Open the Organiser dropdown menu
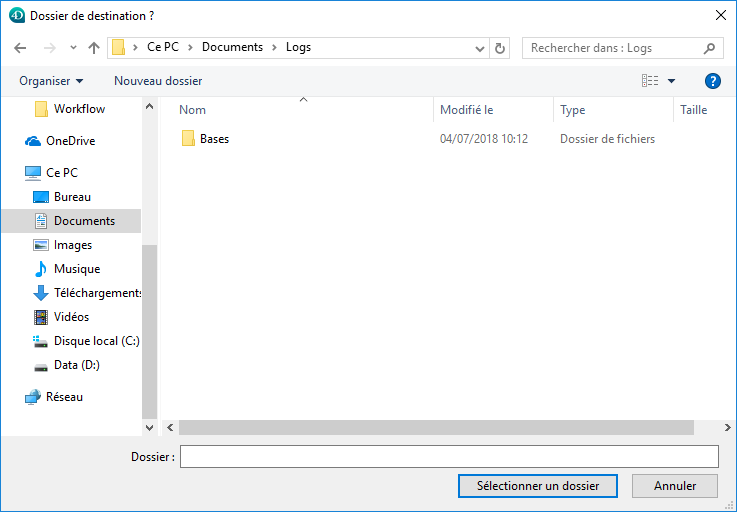Image resolution: width=737 pixels, height=512 pixels. coord(51,81)
